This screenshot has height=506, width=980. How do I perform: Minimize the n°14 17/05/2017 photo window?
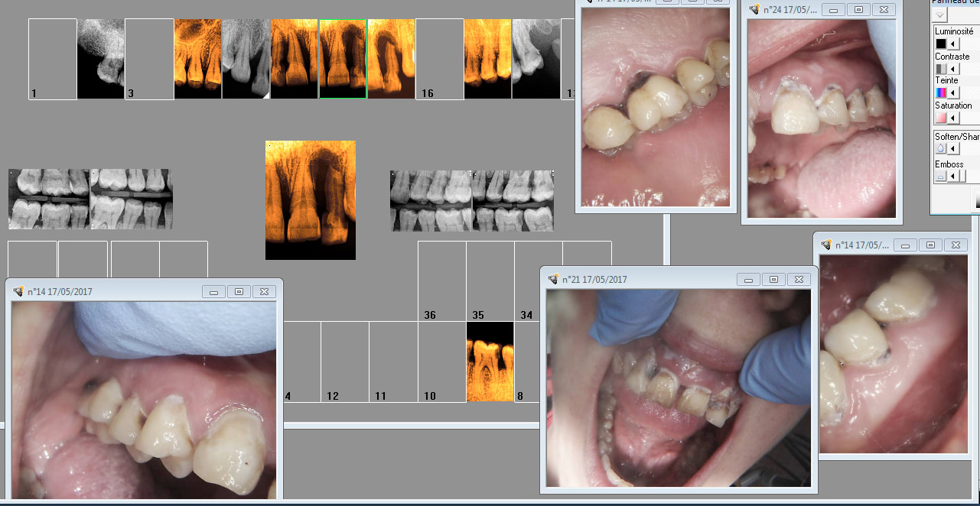[x=213, y=292]
